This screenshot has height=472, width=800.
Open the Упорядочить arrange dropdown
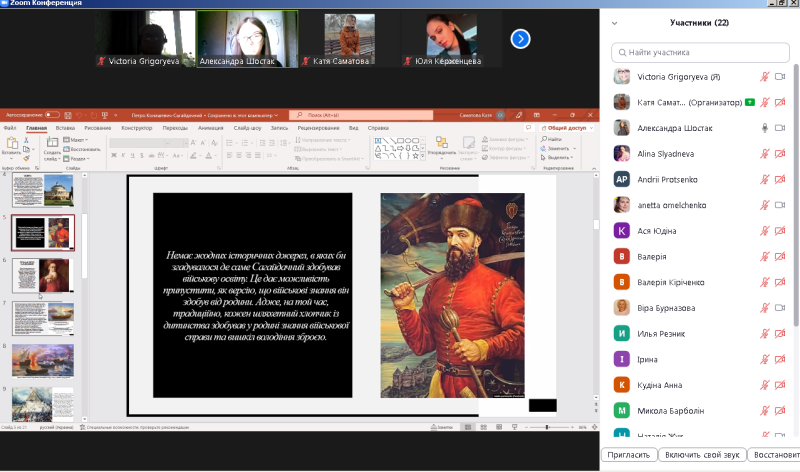(442, 146)
